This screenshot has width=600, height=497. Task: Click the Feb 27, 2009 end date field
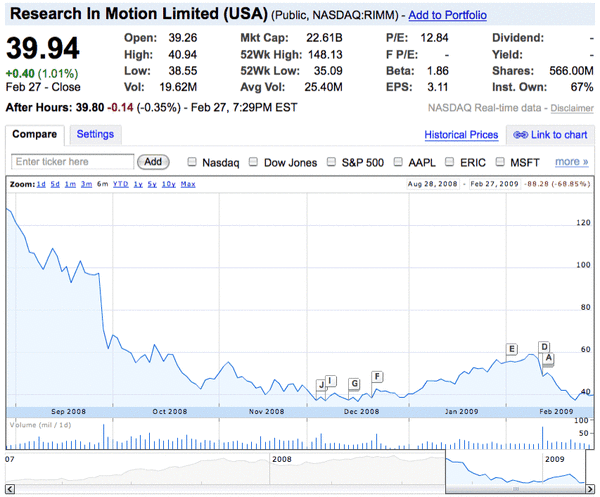[494, 184]
